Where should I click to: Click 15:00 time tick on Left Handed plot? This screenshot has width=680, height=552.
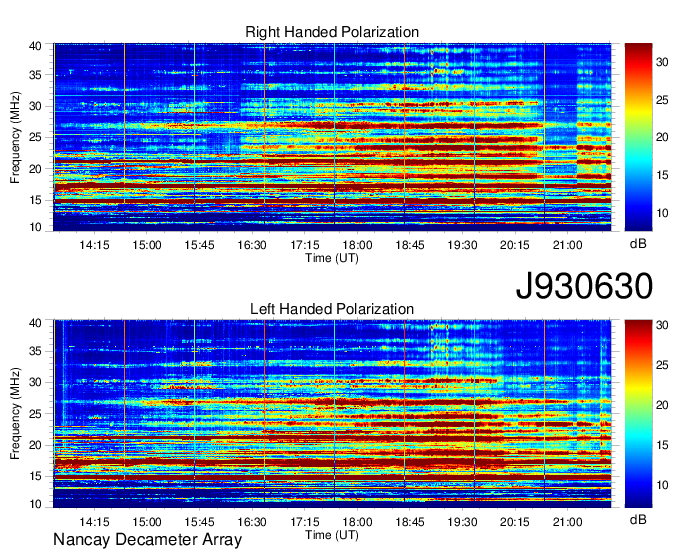pos(147,522)
